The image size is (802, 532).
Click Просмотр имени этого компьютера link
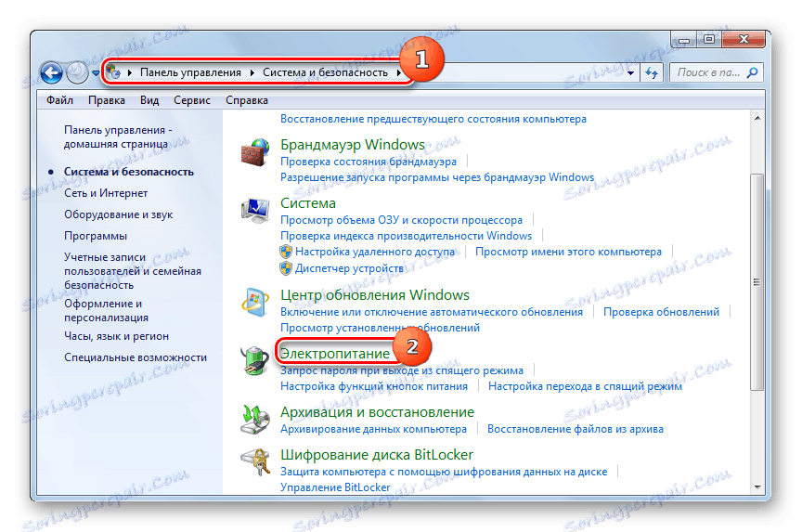(568, 252)
